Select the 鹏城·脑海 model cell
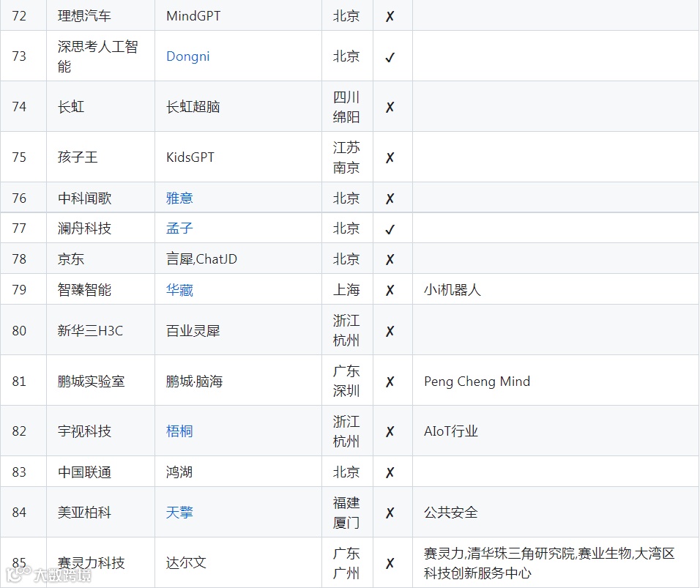This screenshot has width=700, height=588. click(x=239, y=380)
